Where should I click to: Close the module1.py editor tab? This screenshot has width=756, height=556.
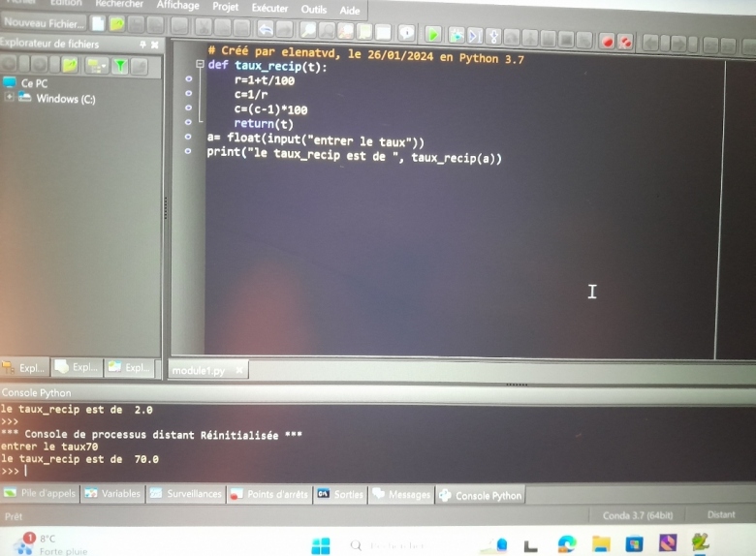[239, 370]
